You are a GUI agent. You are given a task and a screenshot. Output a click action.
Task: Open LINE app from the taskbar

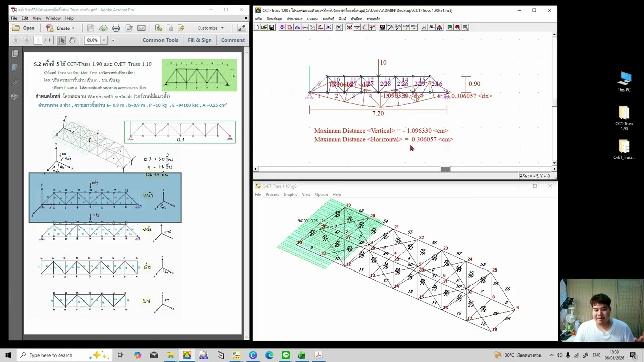tap(286, 355)
